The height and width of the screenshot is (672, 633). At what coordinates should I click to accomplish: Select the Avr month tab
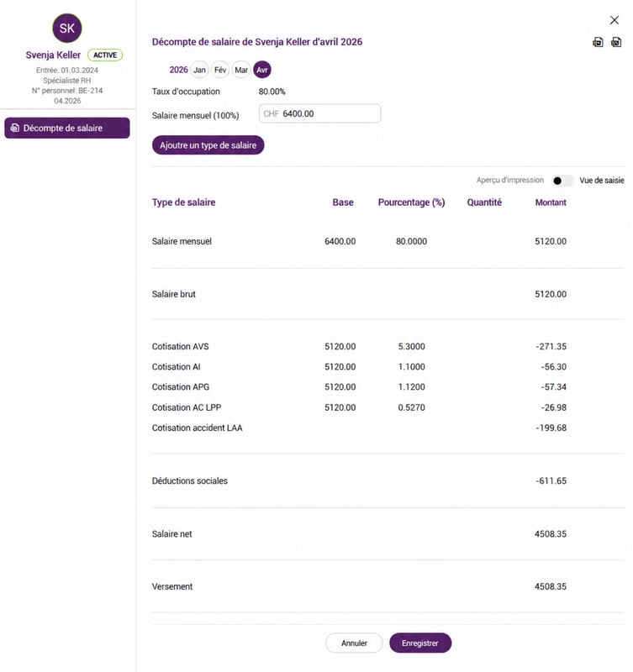click(x=262, y=70)
